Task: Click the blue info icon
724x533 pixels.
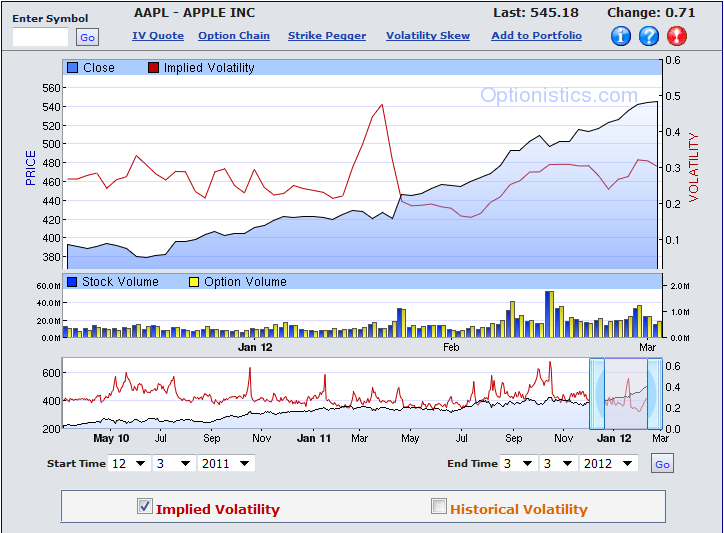Action: tap(621, 36)
